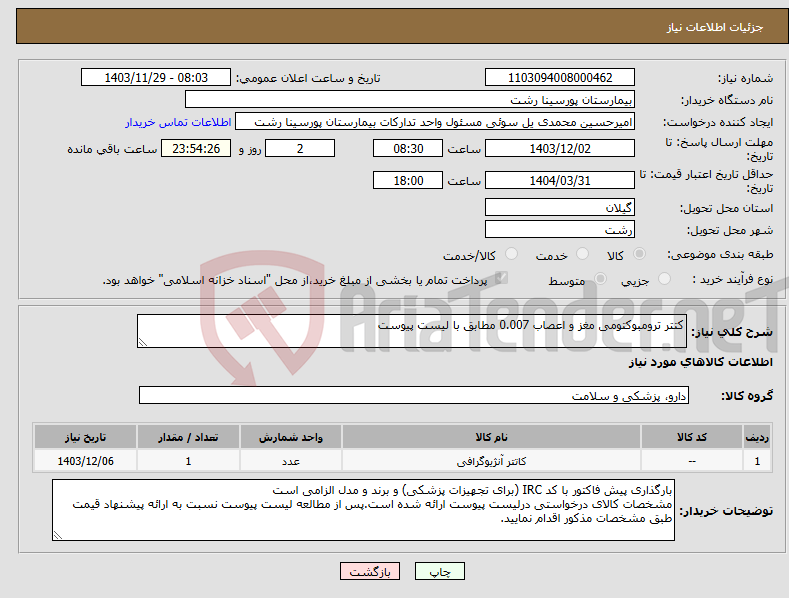This screenshot has width=789, height=598.
Task: Click the نام کالا column header
Action: click(x=491, y=437)
